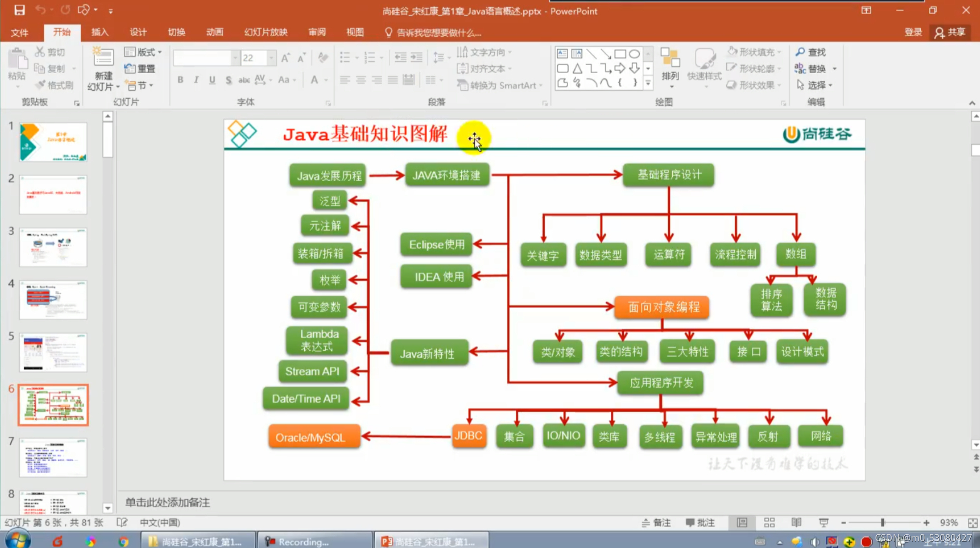Start slideshow from status bar icon
Screen dimensions: 980x548
click(823, 522)
